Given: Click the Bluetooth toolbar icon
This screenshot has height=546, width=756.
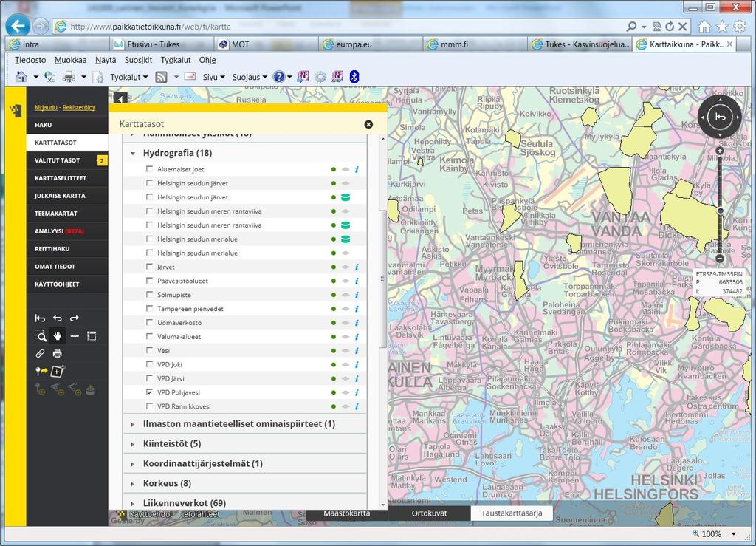Looking at the screenshot, I should tap(354, 77).
